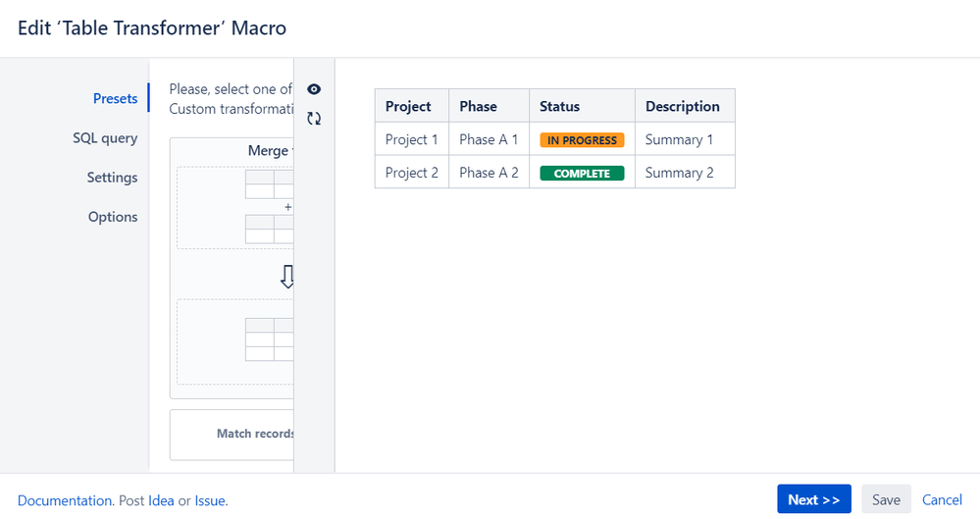Click the Status column header
Screen dimensions: 980x519
coord(559,106)
